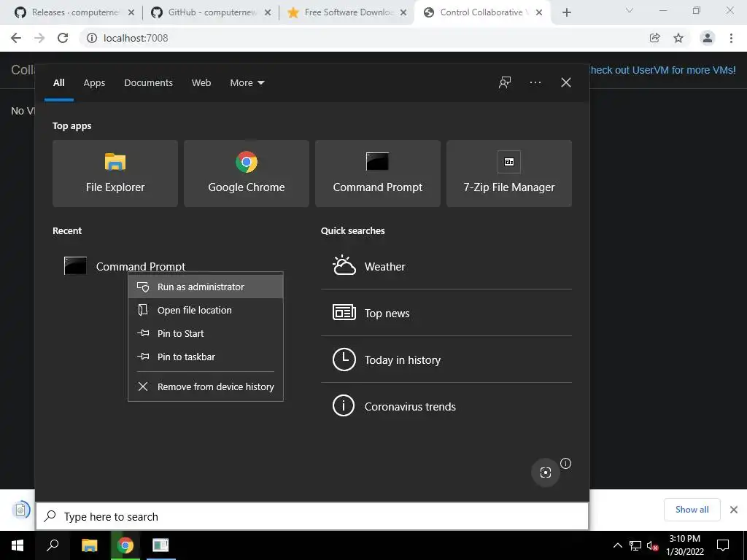Viewport: 747px width, 560px height.
Task: Click site info icon in address bar
Action: (91, 38)
